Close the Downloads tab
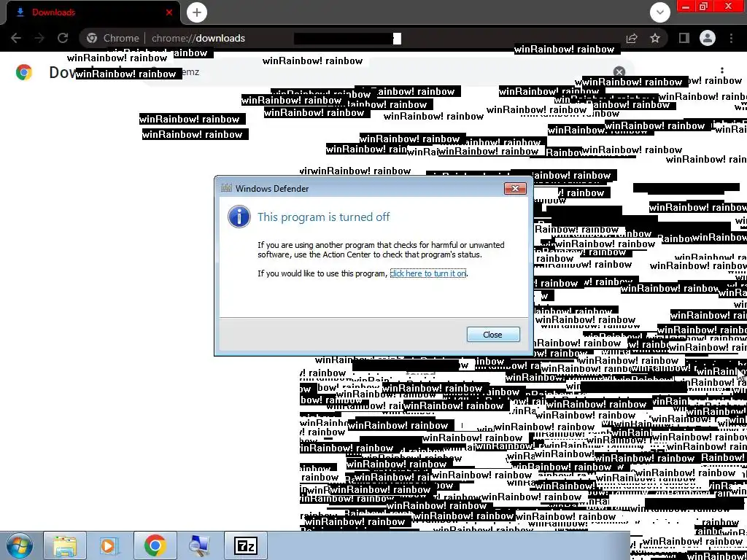The width and height of the screenshot is (747, 560). [169, 12]
